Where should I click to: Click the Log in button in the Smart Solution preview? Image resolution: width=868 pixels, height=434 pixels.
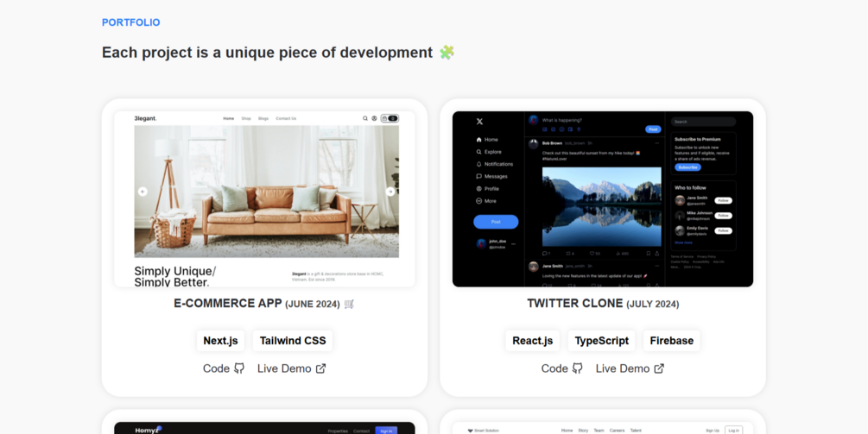(733, 431)
